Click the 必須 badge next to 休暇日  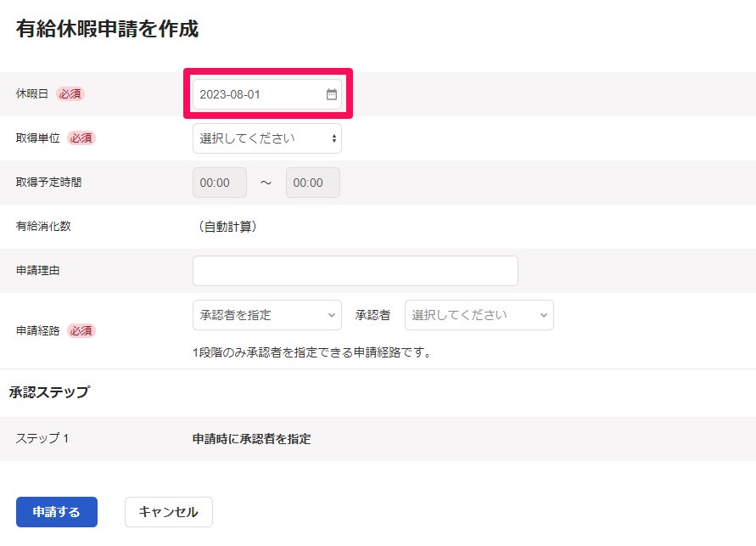pos(70,94)
